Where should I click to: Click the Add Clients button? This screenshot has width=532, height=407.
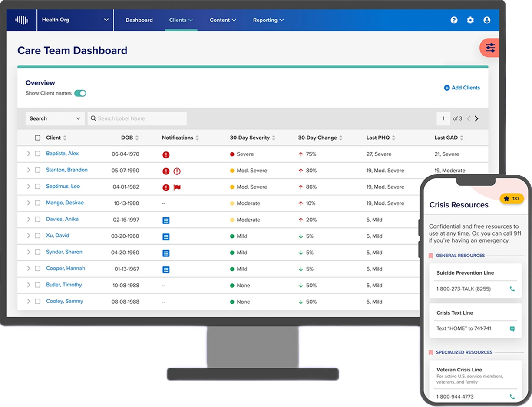coord(462,88)
